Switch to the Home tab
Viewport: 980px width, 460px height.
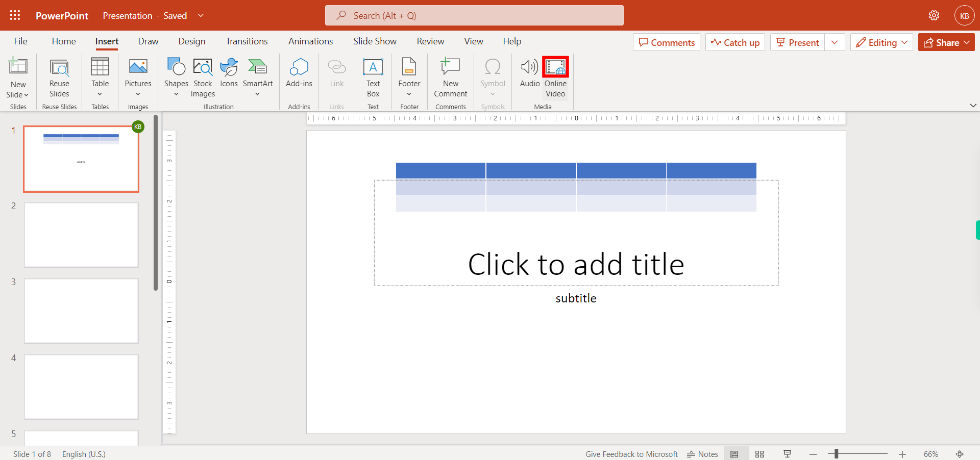point(64,41)
